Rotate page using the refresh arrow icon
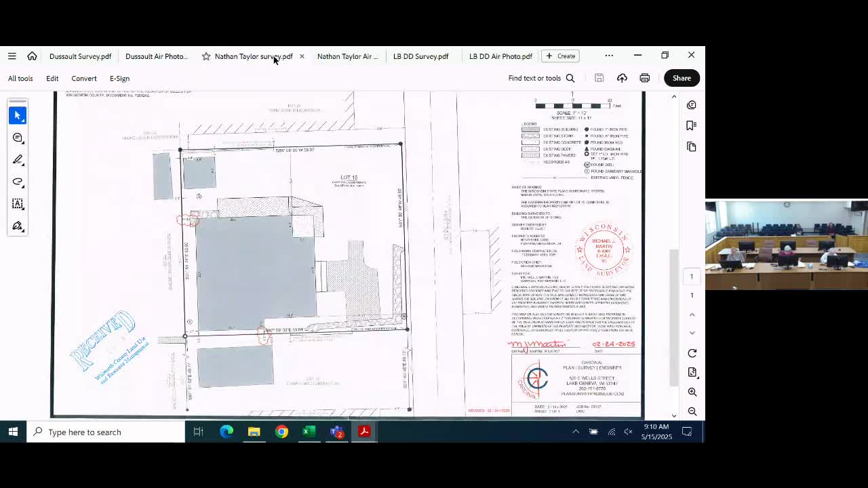The width and height of the screenshot is (868, 488). point(692,353)
